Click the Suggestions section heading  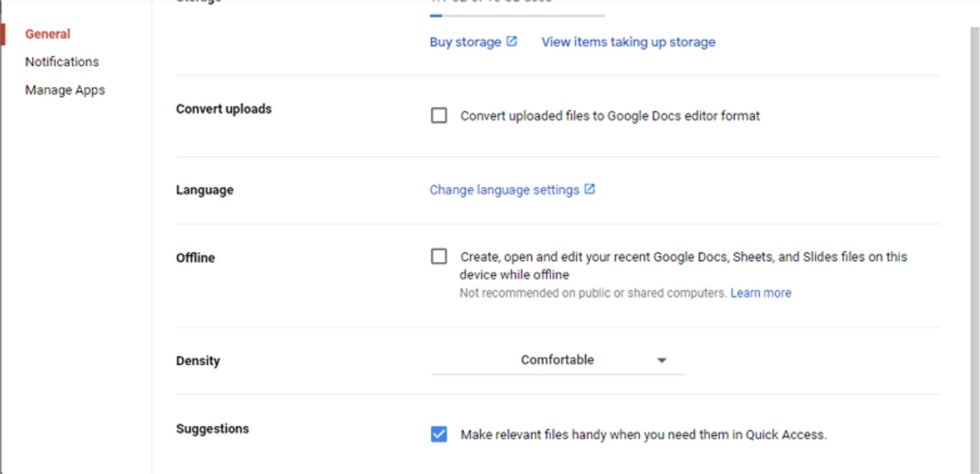(212, 429)
